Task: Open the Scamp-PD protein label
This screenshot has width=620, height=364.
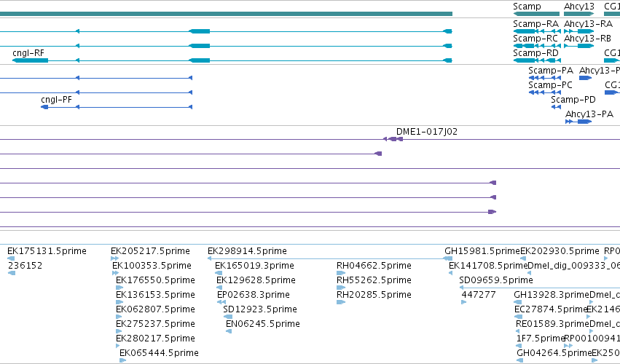Action: pos(573,100)
